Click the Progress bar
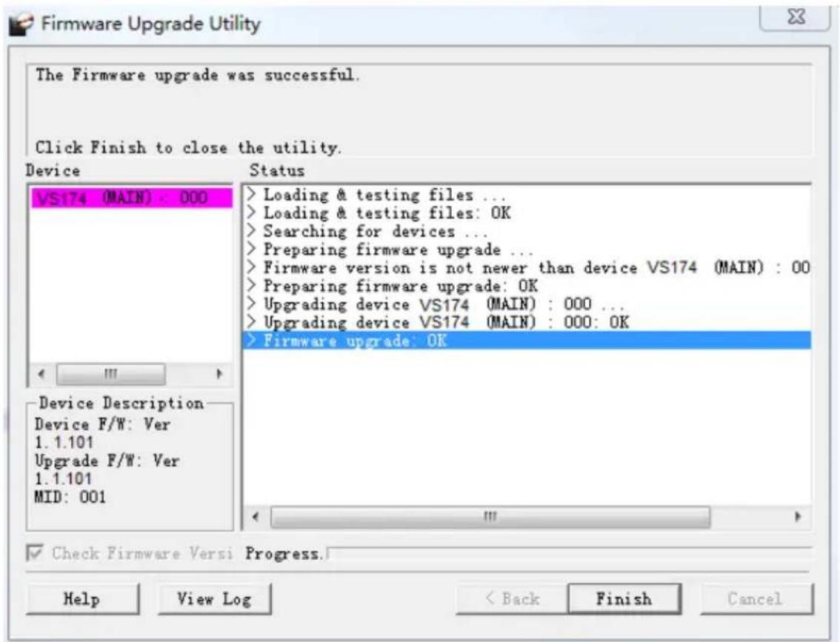The height and width of the screenshot is (642, 840). click(x=570, y=553)
